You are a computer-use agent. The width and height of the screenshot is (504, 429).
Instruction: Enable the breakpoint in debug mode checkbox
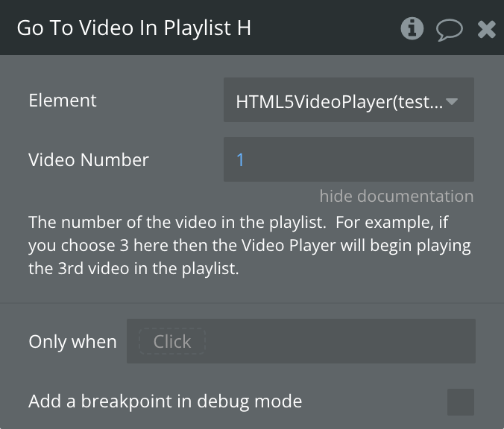(x=461, y=402)
